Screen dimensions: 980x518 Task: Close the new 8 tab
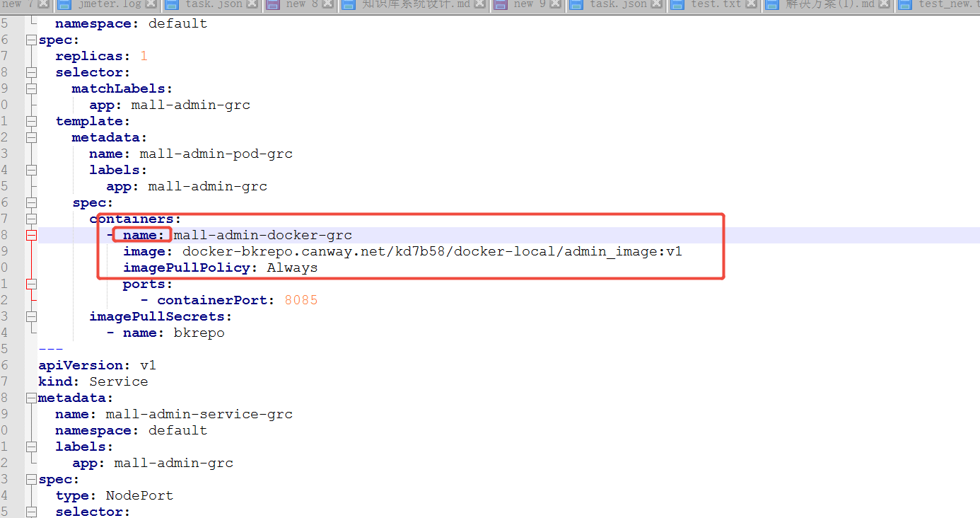coord(328,4)
